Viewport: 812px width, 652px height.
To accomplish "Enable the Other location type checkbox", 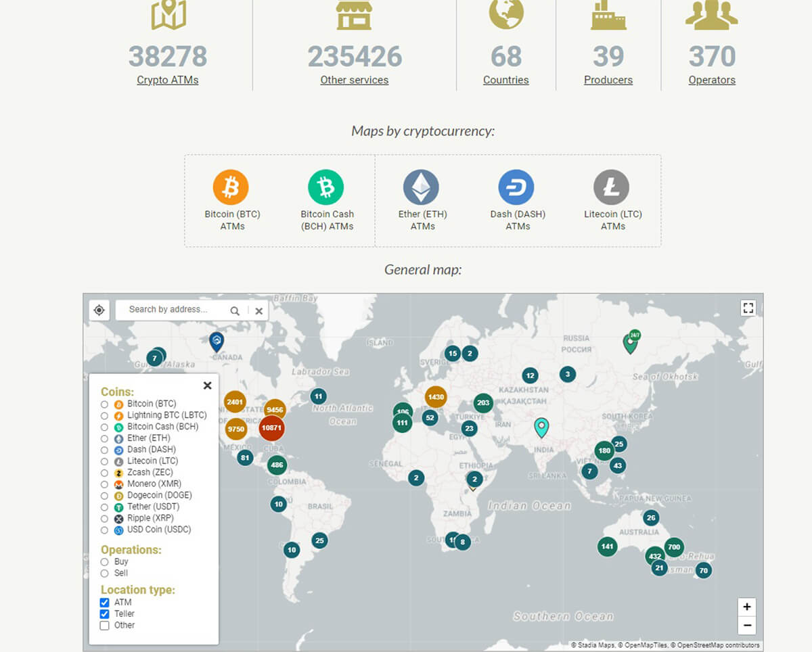I will pos(105,626).
